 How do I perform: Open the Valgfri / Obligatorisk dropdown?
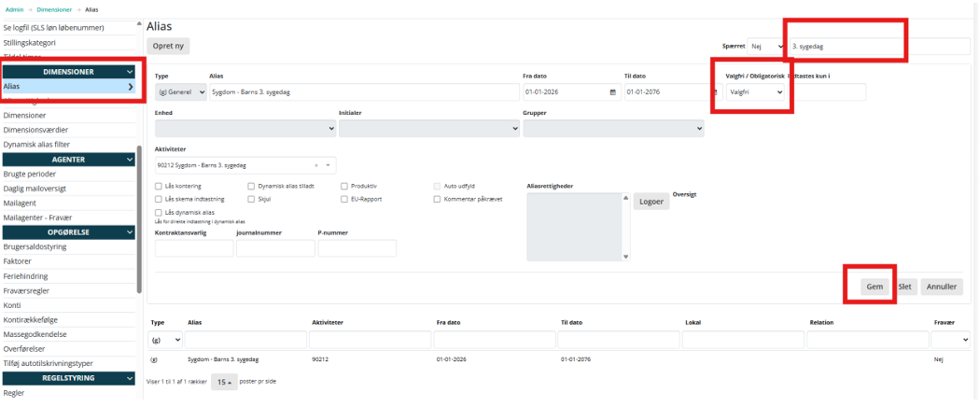tap(754, 92)
